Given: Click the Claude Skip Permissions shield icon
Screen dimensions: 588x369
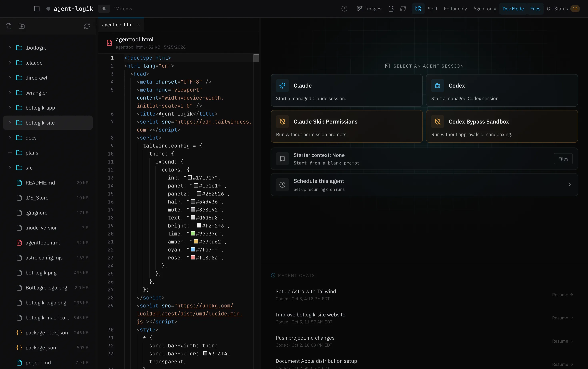Looking at the screenshot, I should pyautogui.click(x=282, y=122).
